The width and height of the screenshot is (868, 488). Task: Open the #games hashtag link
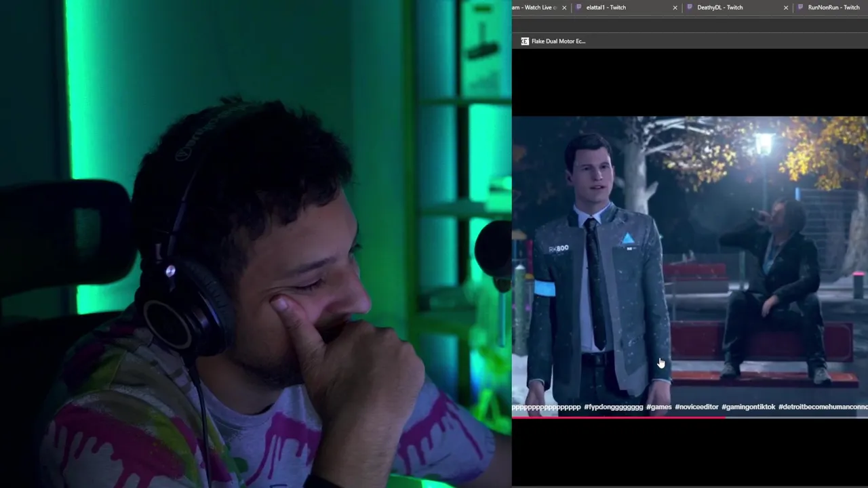(658, 407)
